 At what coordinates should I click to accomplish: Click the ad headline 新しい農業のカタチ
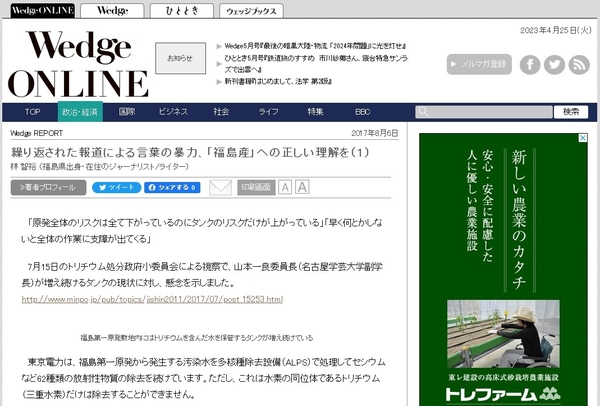[x=520, y=220]
